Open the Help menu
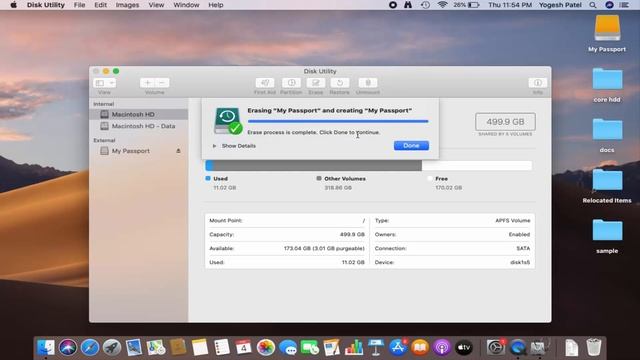The height and width of the screenshot is (360, 640). [x=216, y=5]
